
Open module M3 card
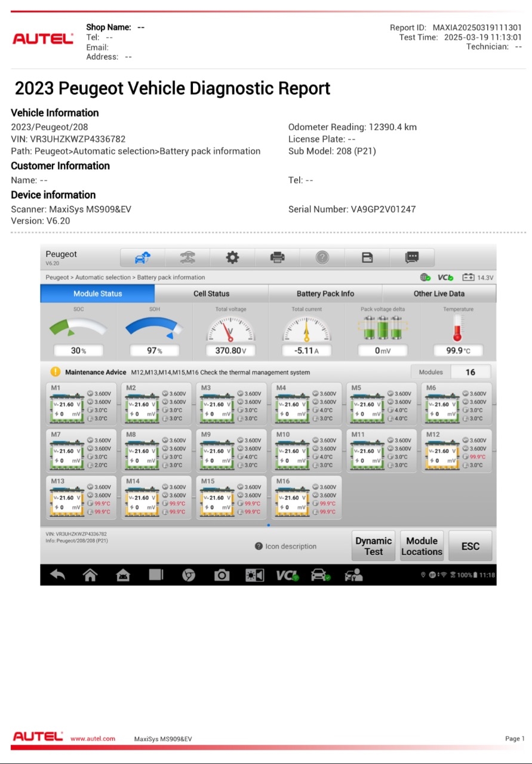pos(231,403)
